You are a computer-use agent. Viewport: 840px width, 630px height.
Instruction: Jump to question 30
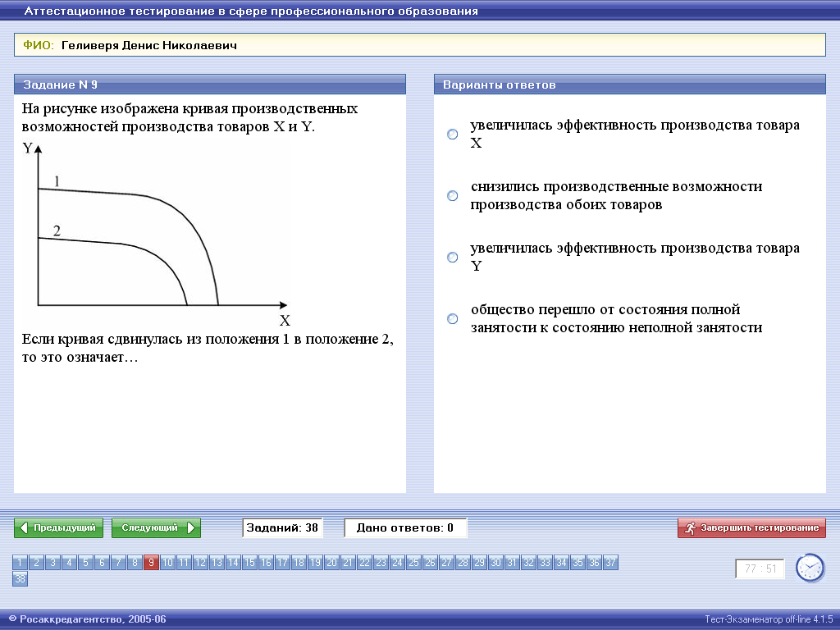coord(495,563)
